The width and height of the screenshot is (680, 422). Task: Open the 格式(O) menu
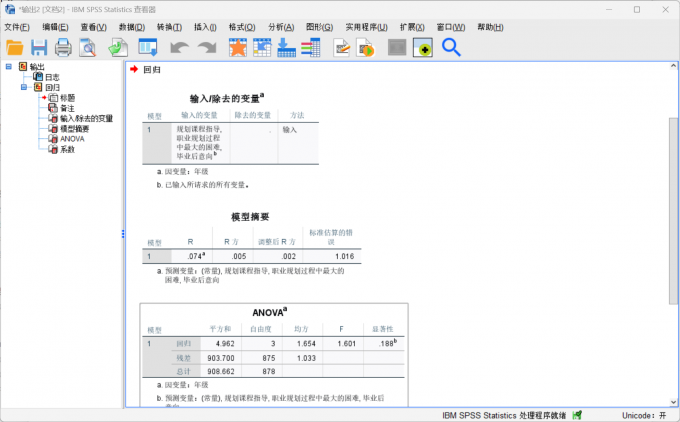[242, 27]
